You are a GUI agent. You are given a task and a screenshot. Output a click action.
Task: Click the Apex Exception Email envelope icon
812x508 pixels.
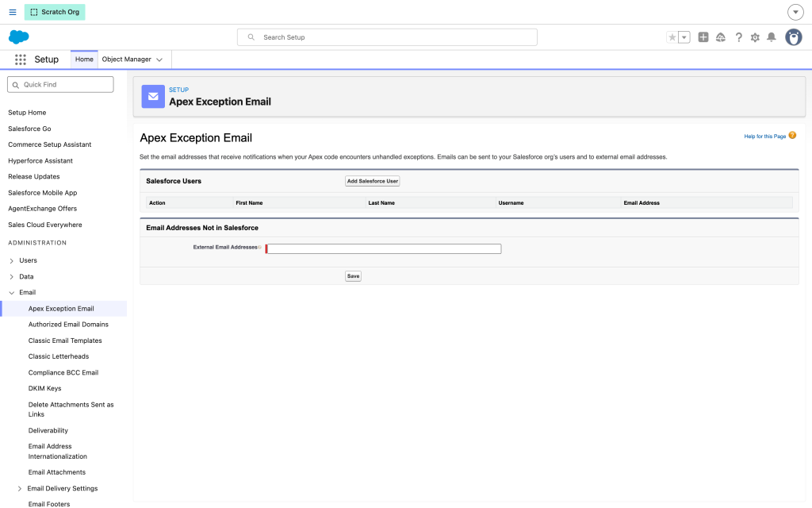pos(153,96)
